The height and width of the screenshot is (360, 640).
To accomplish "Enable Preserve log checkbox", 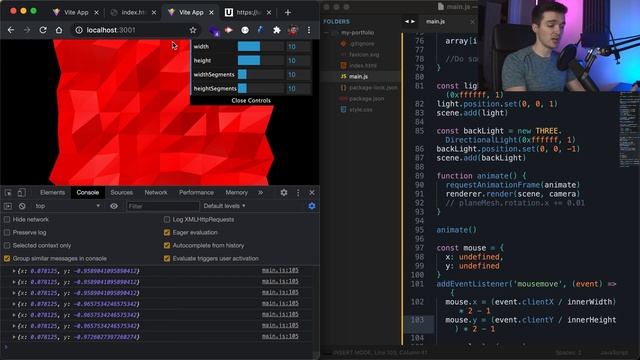I will (7, 233).
